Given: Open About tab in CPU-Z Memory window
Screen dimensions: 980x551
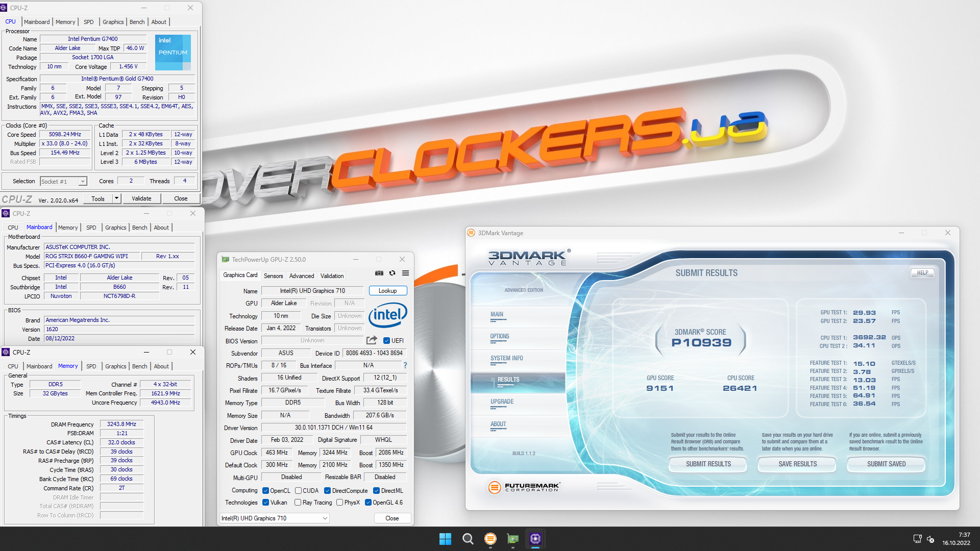Looking at the screenshot, I should pyautogui.click(x=161, y=366).
